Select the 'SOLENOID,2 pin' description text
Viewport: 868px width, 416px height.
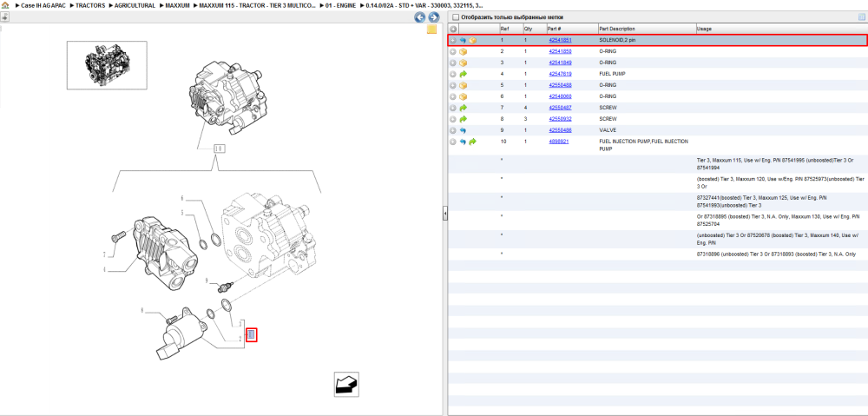click(618, 41)
